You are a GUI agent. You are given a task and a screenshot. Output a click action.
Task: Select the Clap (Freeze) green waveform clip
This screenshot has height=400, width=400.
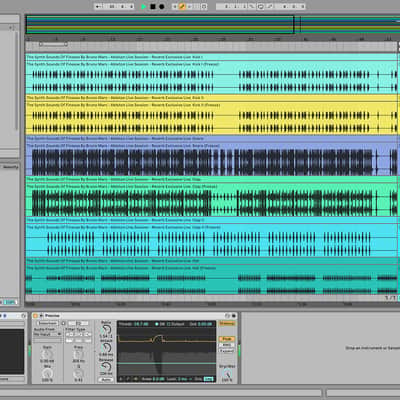211,200
